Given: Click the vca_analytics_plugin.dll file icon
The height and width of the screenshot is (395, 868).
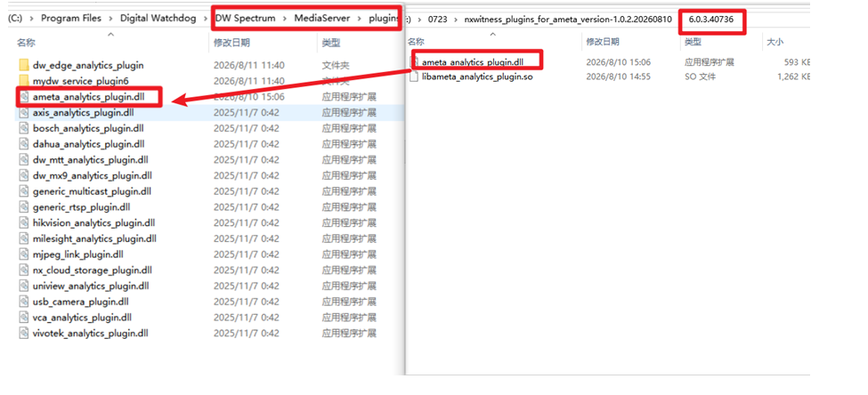Looking at the screenshot, I should coord(23,318).
